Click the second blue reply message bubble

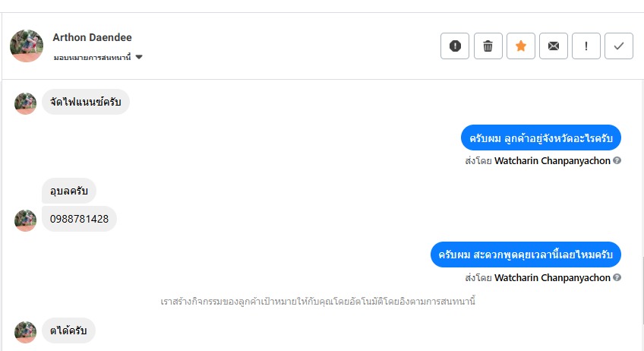pyautogui.click(x=526, y=255)
